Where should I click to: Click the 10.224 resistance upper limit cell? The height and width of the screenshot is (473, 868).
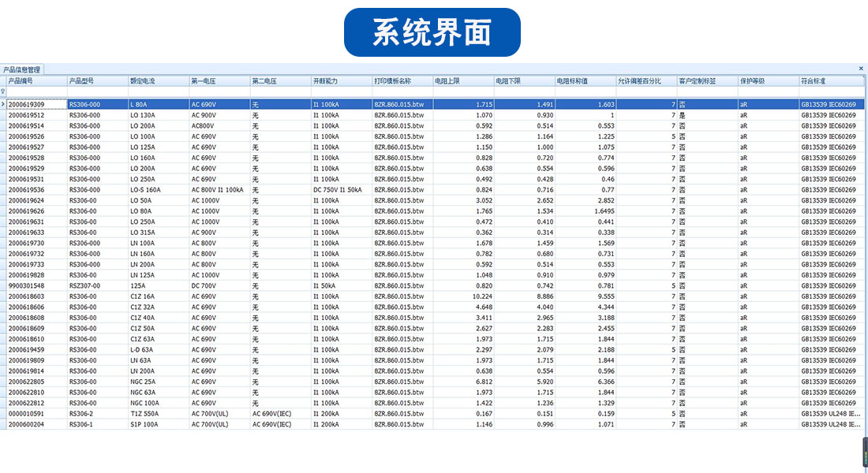(482, 296)
